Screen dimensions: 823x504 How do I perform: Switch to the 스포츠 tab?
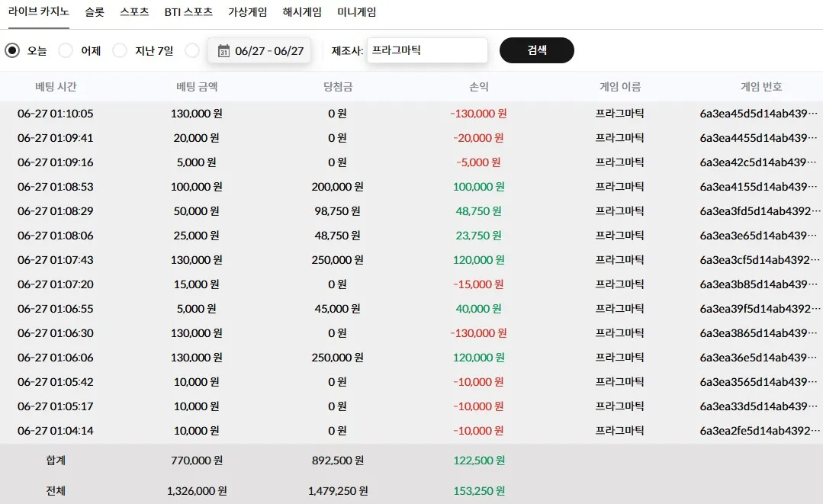[134, 12]
